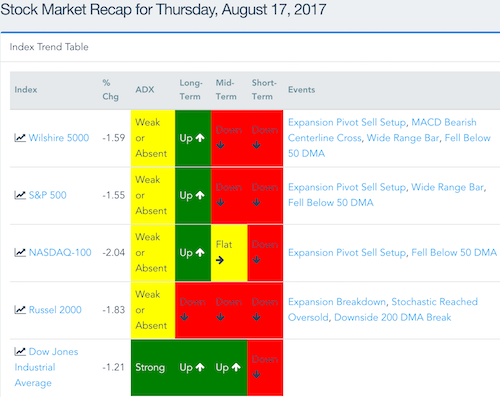
Task: Click down arrow in Russel 2000 Long-Term cell
Action: point(184,317)
